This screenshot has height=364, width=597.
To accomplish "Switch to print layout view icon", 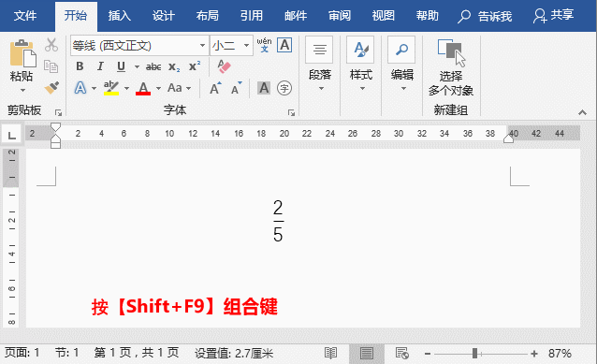I will point(366,354).
